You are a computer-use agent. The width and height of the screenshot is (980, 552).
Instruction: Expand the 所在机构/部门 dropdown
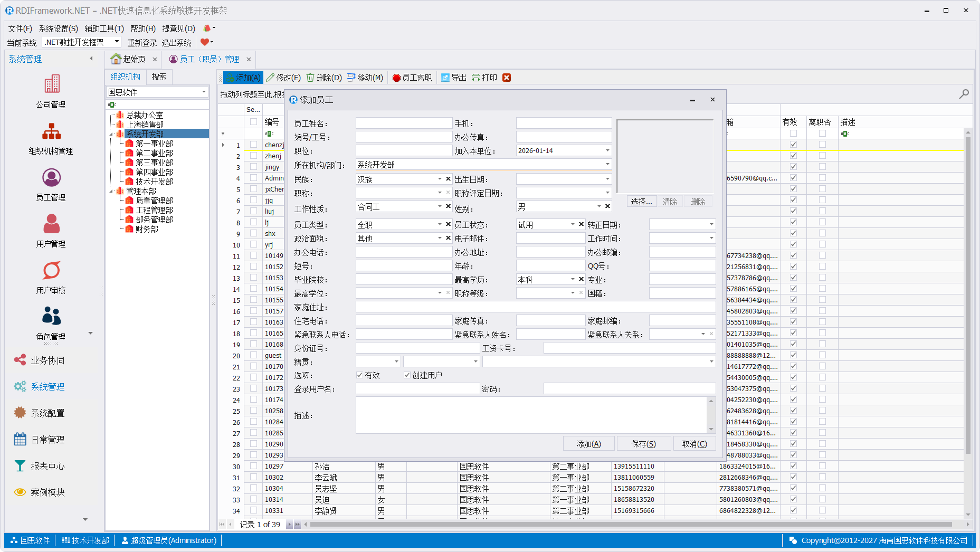click(x=607, y=165)
